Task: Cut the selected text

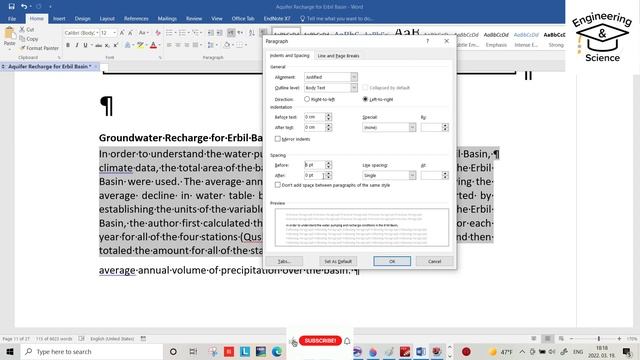Action: click(27, 29)
